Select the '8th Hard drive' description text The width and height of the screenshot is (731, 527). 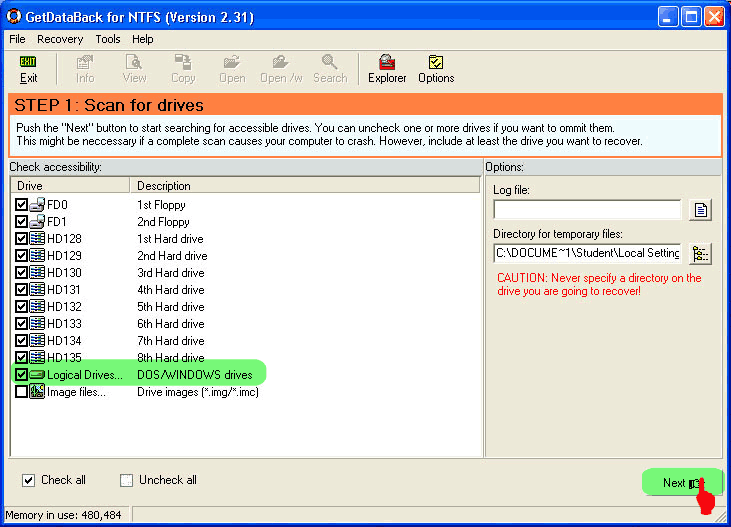click(171, 357)
